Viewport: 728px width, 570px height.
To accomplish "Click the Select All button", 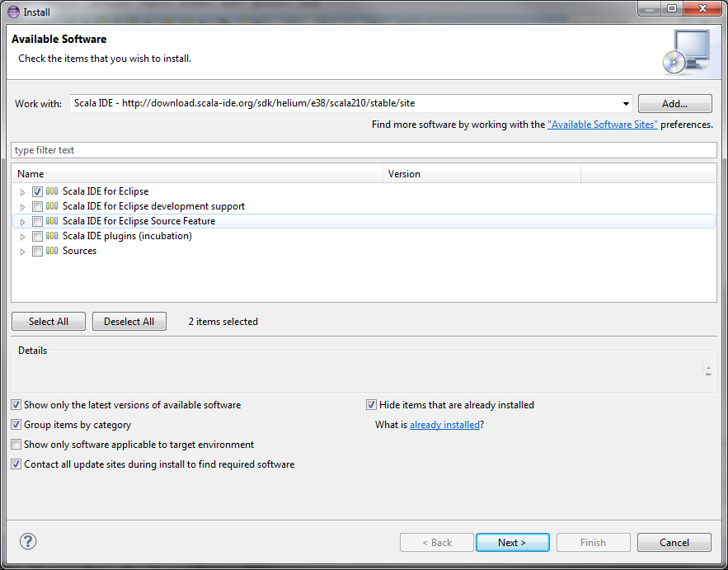I will tap(49, 322).
